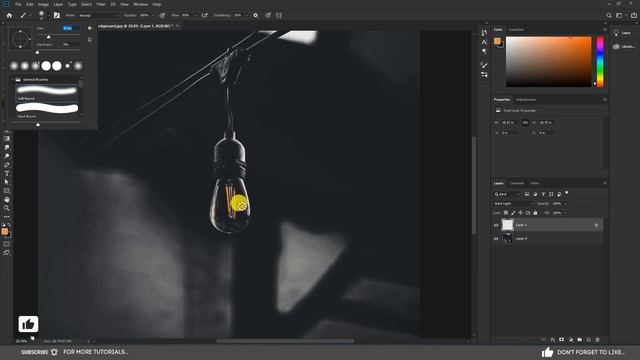Open the Libraries panel

click(624, 47)
